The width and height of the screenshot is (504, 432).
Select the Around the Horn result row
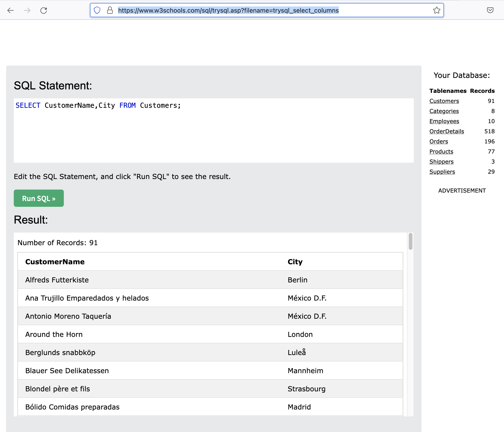[x=170, y=334]
